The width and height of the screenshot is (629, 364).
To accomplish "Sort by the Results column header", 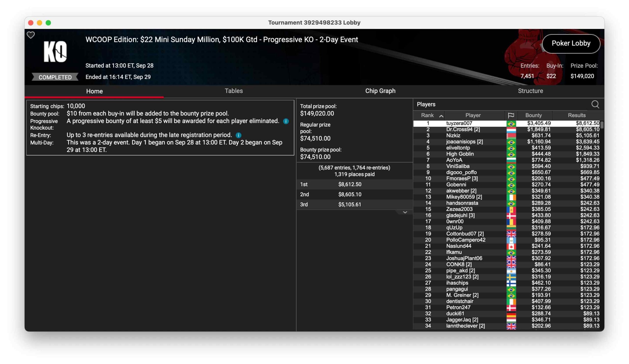I will 576,115.
